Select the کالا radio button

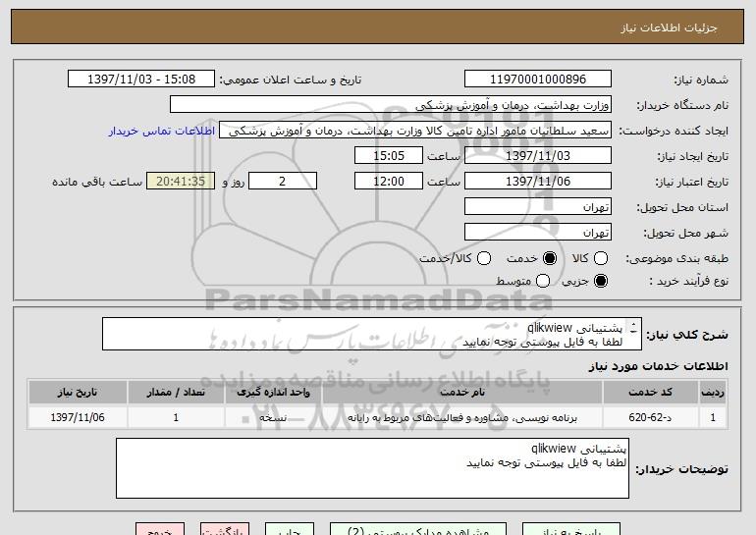pos(601,258)
